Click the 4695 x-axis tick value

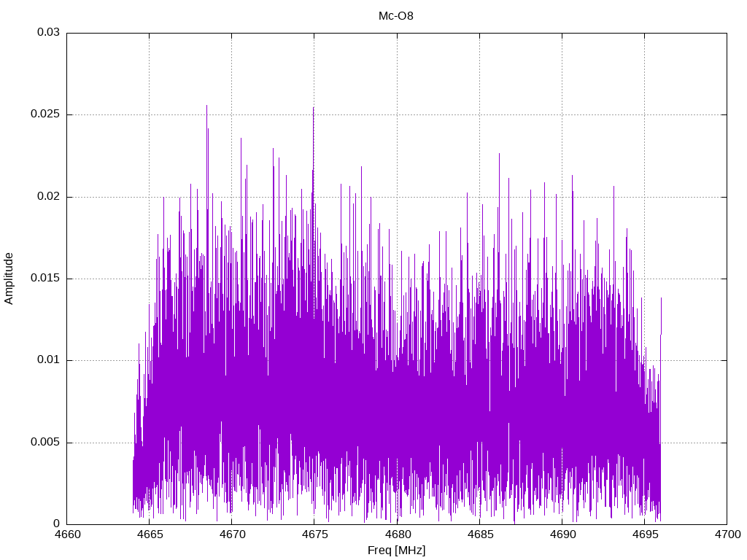pos(645,534)
